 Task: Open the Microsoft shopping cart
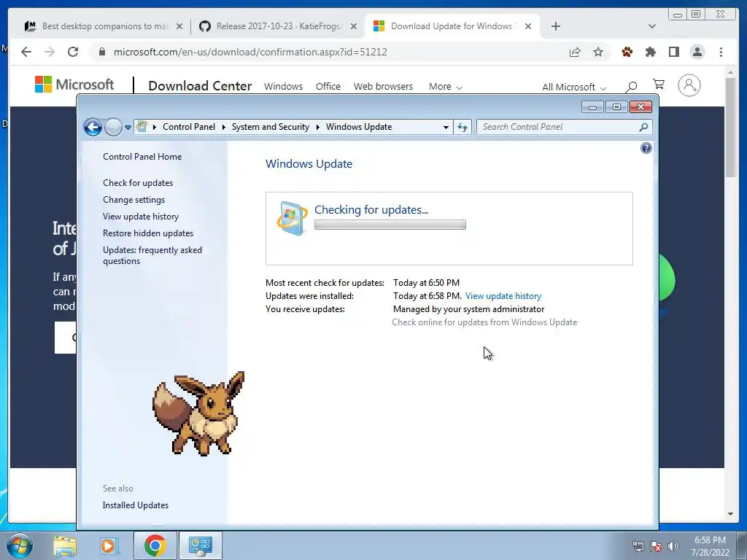659,85
